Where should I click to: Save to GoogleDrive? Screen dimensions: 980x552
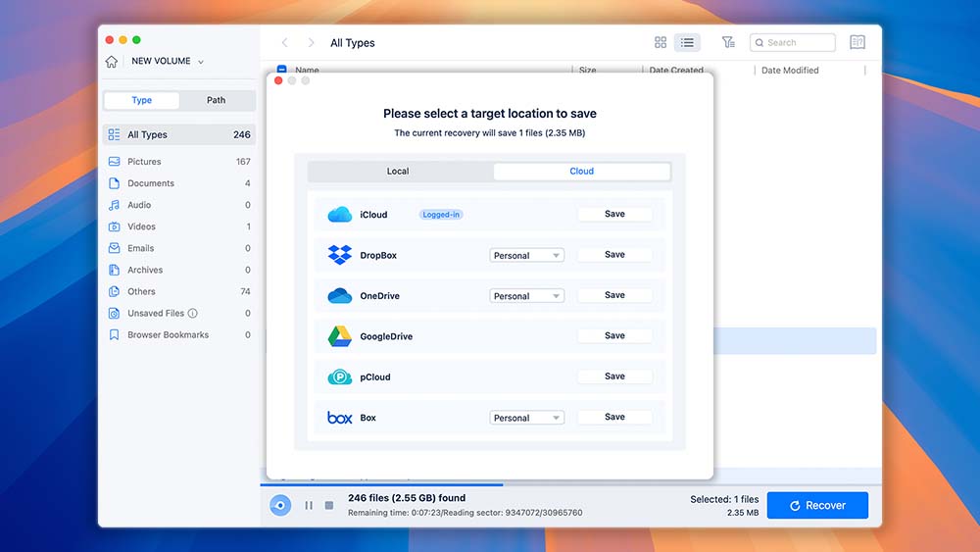(615, 335)
